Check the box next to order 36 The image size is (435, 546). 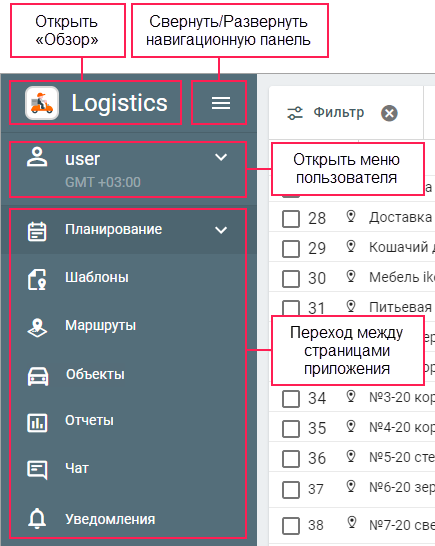[x=291, y=459]
